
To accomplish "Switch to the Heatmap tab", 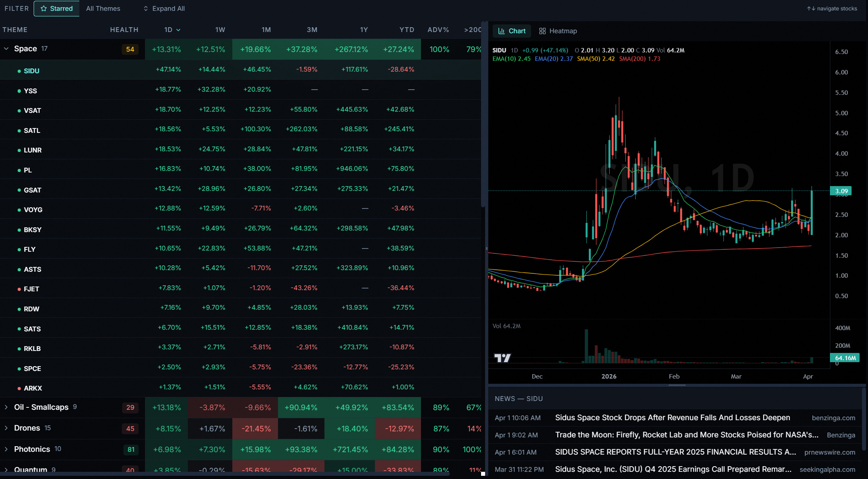I will 558,31.
